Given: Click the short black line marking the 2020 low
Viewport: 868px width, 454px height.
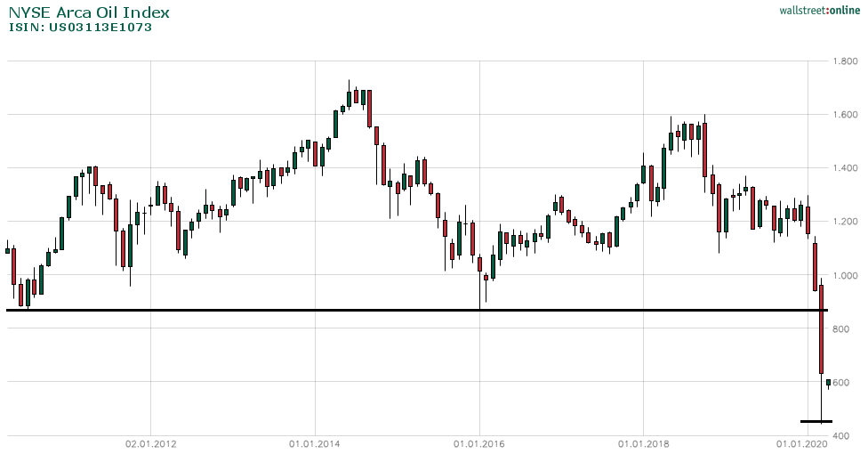Looking at the screenshot, I should point(816,421).
